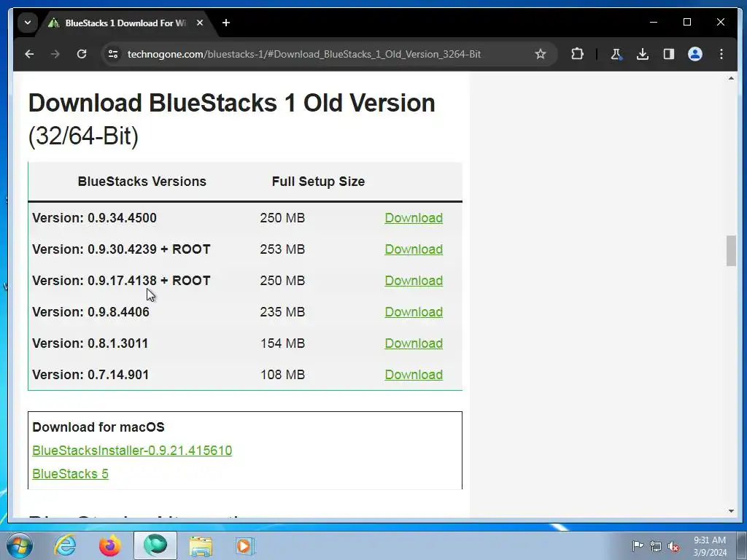Image resolution: width=747 pixels, height=560 pixels.
Task: Click the scrollbar up arrow
Action: [x=731, y=78]
